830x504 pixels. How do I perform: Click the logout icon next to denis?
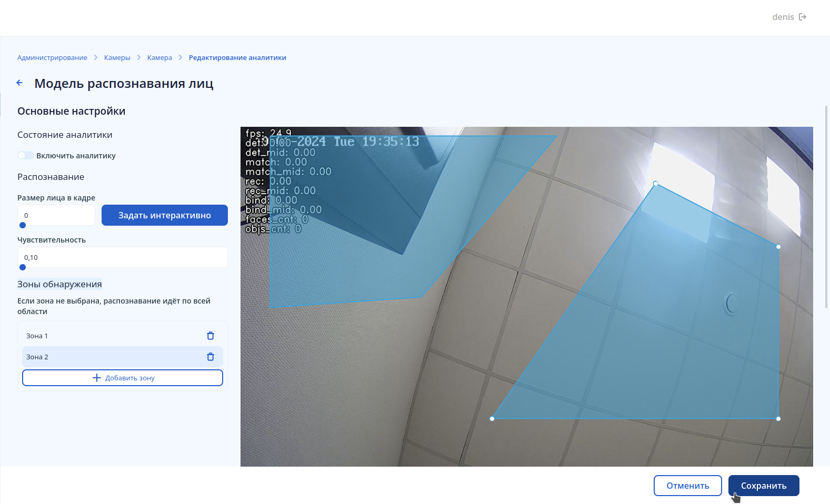[803, 17]
